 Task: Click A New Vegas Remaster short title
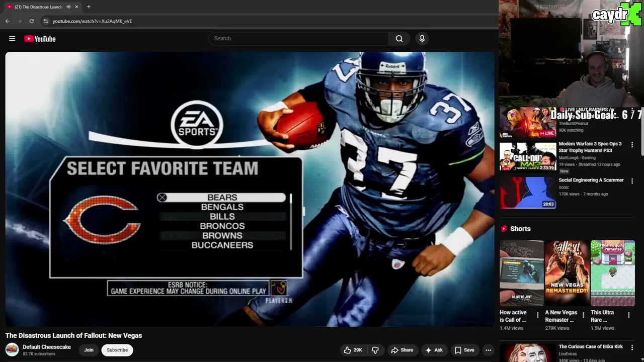coord(561,316)
